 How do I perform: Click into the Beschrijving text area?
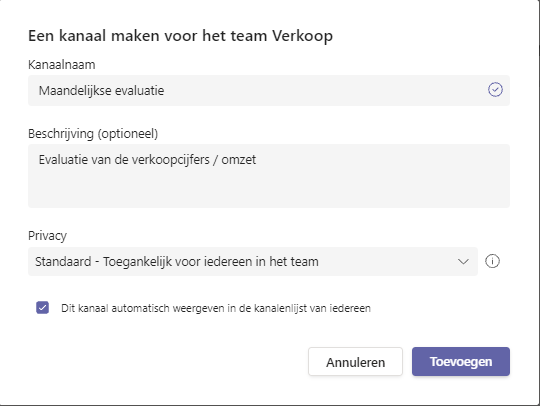coord(269,176)
